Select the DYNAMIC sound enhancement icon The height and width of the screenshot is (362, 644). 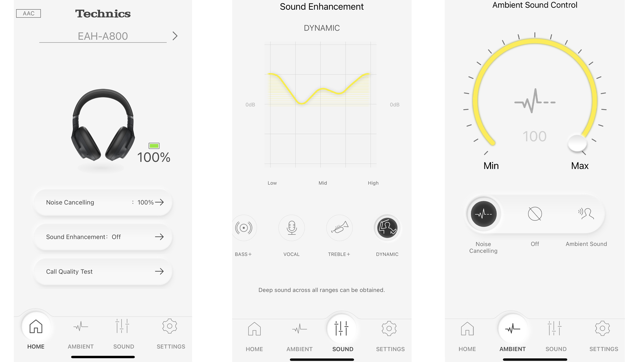point(387,228)
